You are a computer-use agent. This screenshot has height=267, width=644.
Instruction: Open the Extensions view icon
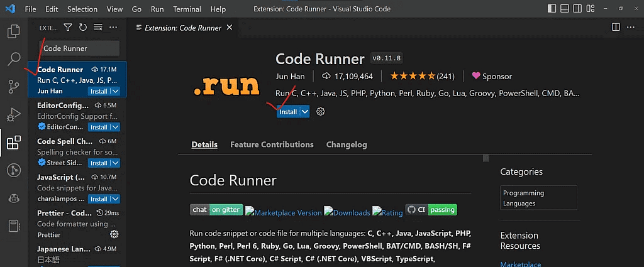click(x=14, y=143)
